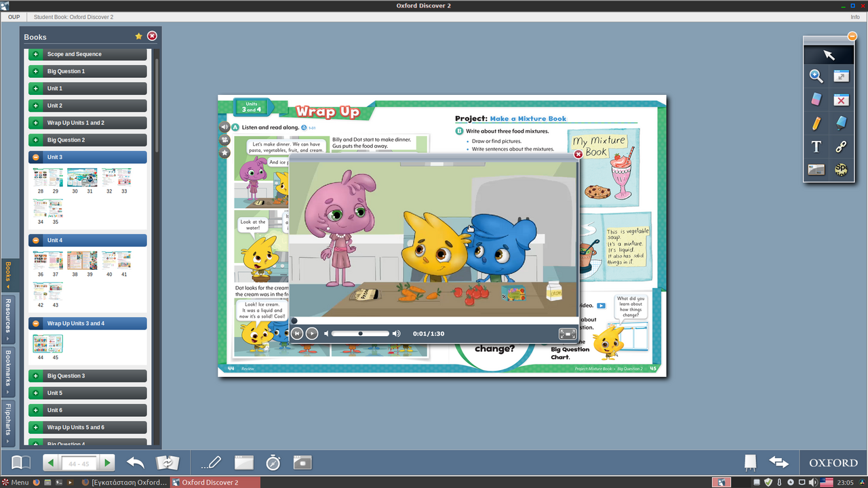Open the Books side tab
The image size is (868, 488).
8,275
